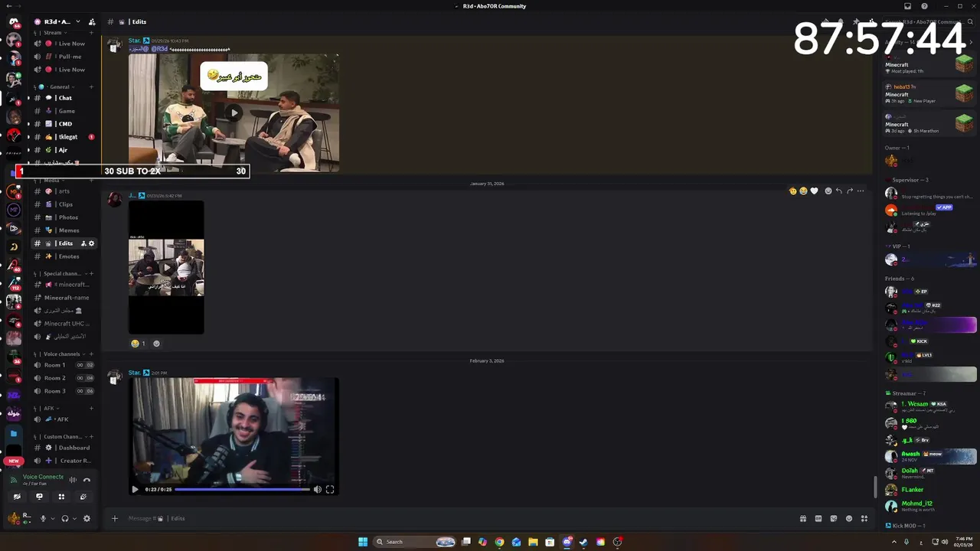
Task: Toggle headphone deafen
Action: (64, 518)
